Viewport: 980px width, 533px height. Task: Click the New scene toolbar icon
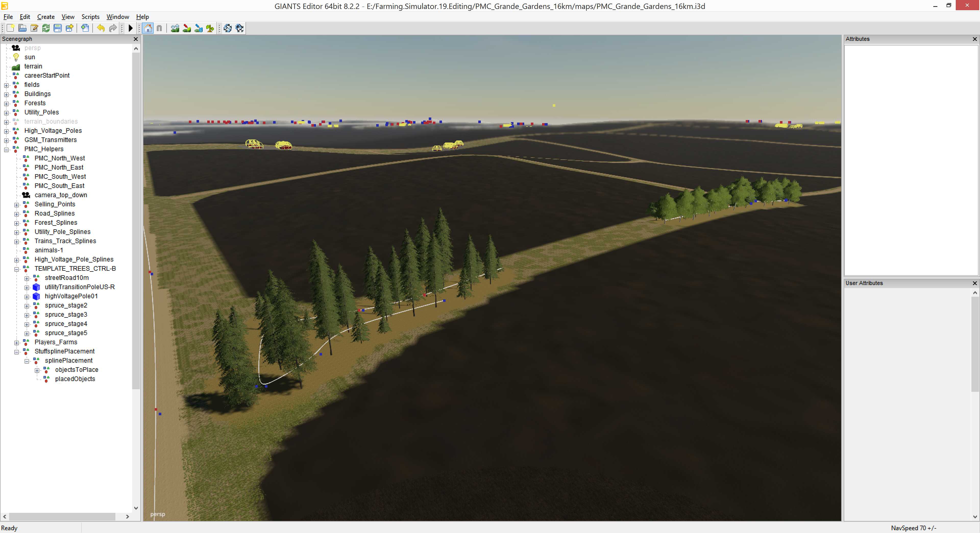(11, 28)
